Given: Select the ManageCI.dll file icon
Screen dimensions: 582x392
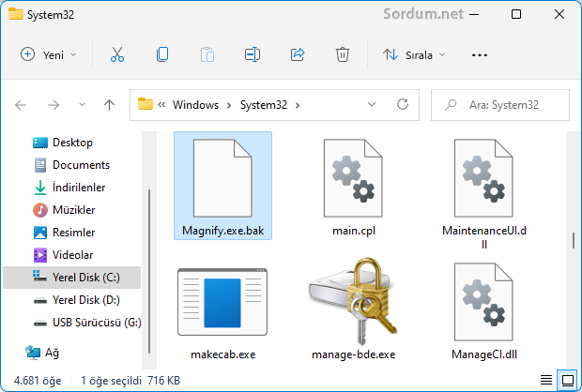Looking at the screenshot, I should click(x=483, y=302).
